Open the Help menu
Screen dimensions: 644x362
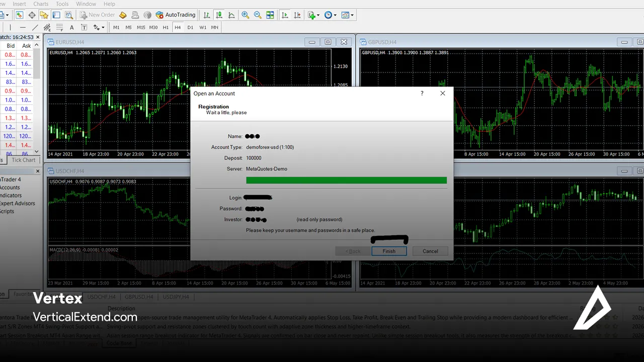(109, 4)
